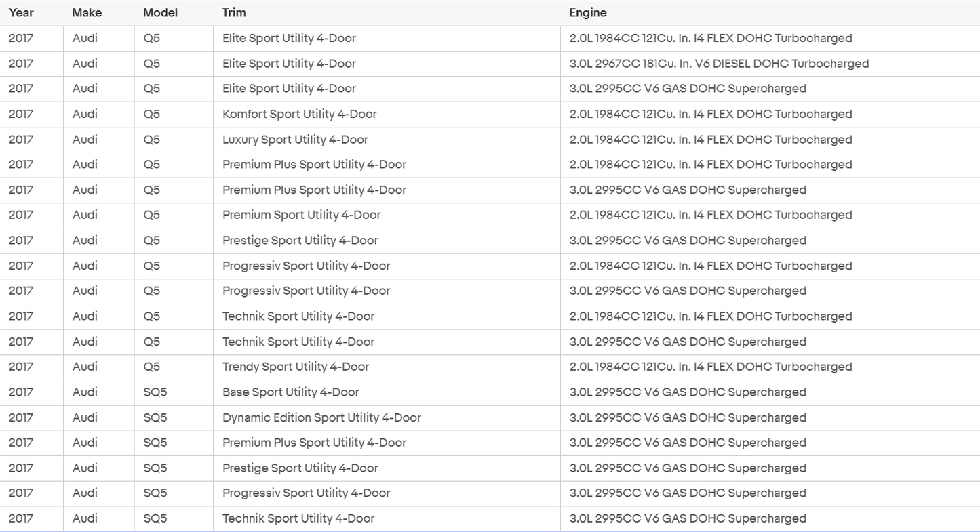Select the SQ5 Technik trim cell
The width and height of the screenshot is (980, 532).
tap(387, 519)
